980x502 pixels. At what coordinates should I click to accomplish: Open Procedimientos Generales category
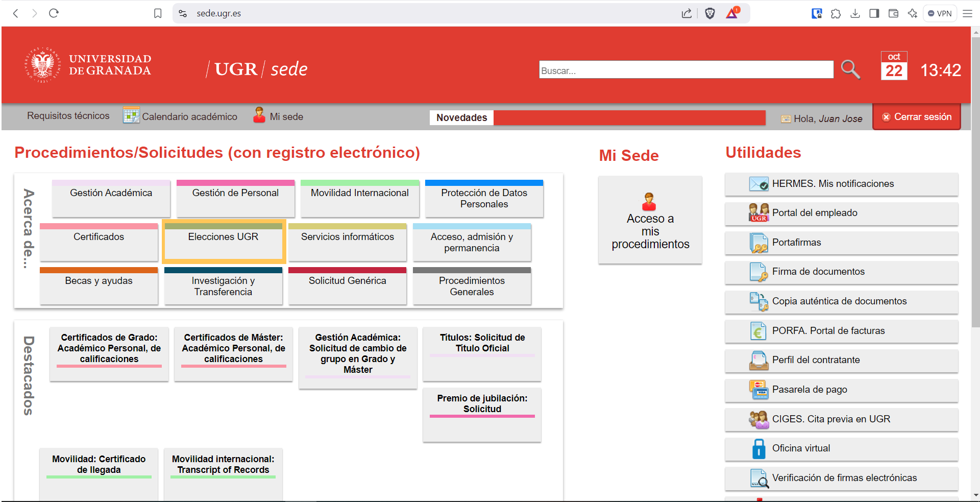(x=472, y=286)
